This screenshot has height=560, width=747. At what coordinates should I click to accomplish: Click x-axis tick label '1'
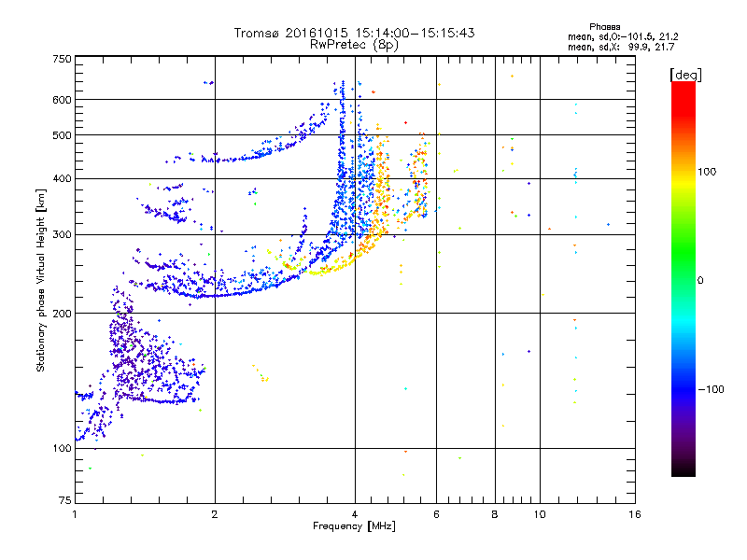pos(75,514)
